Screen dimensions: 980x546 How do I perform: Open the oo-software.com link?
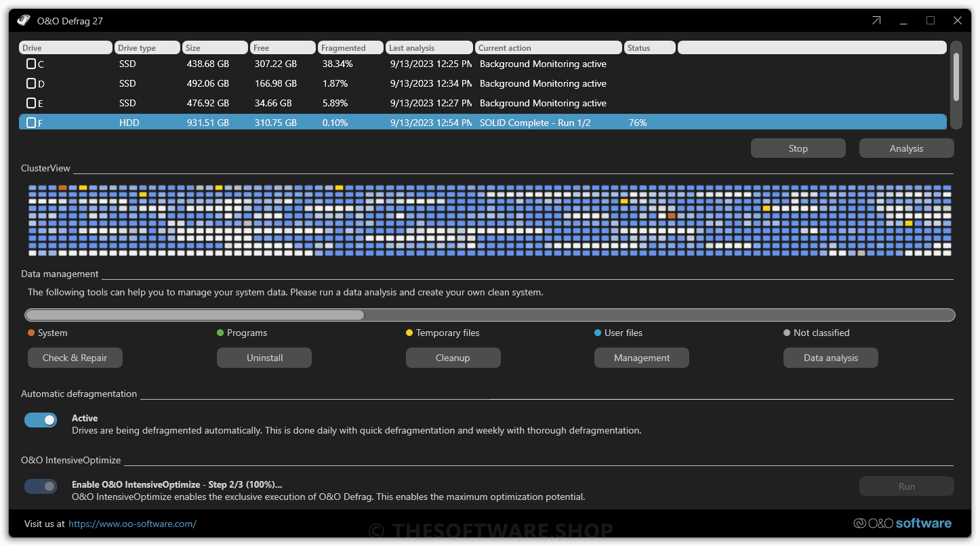133,524
